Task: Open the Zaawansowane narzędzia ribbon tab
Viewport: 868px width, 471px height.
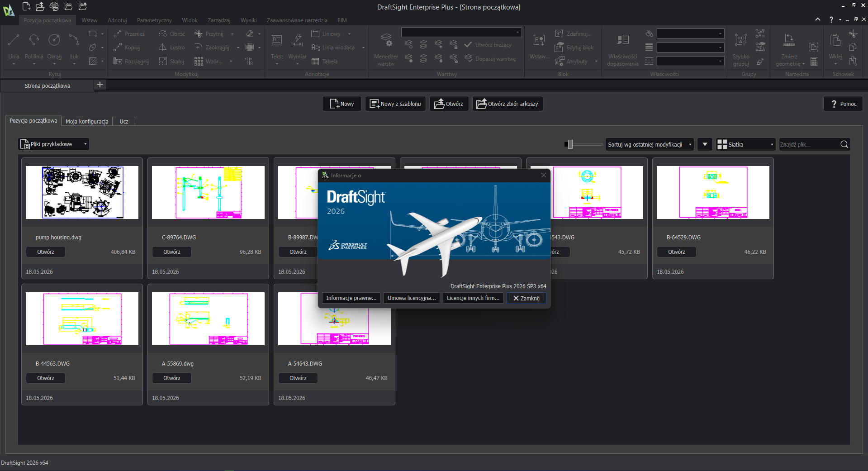Action: [x=297, y=20]
